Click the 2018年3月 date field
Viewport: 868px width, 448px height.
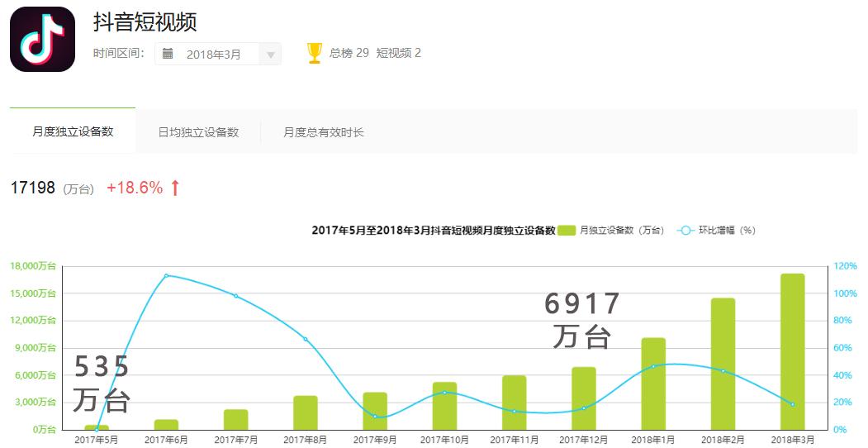217,55
